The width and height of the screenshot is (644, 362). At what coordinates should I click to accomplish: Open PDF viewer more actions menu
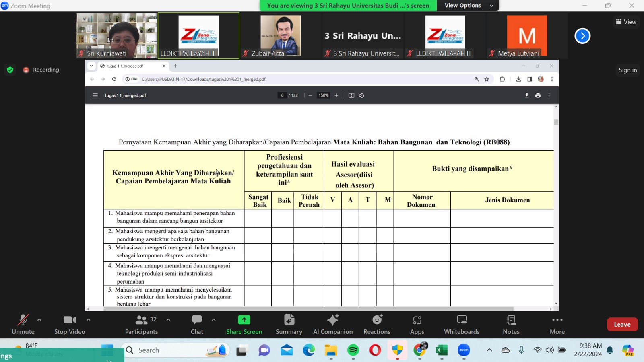pos(549,95)
